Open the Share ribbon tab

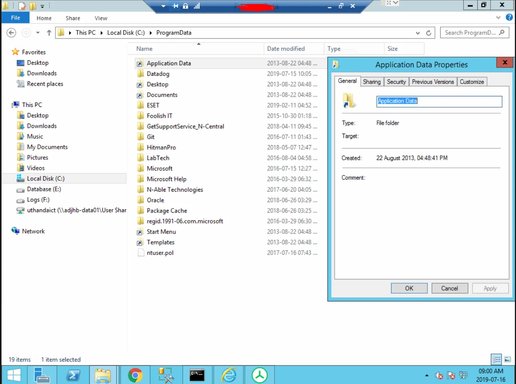(x=73, y=18)
